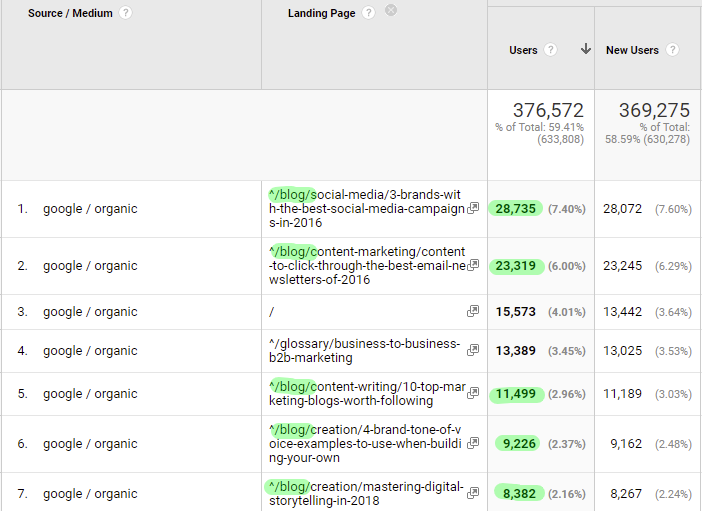Sort by New Users column header
The image size is (702, 511).
[632, 50]
